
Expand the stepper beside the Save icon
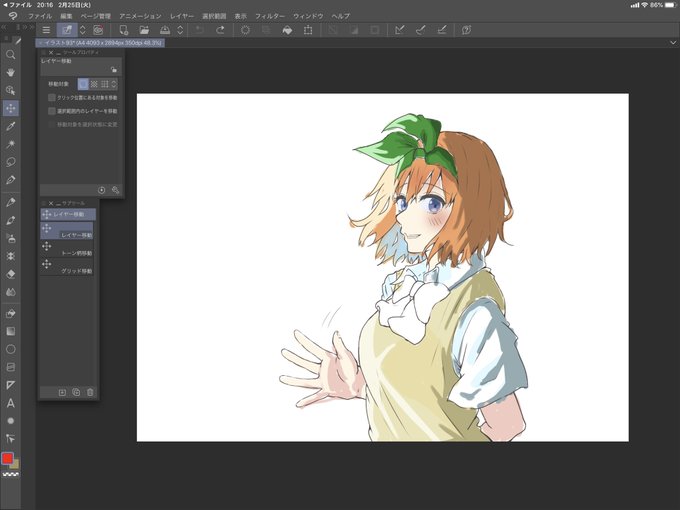click(x=180, y=30)
